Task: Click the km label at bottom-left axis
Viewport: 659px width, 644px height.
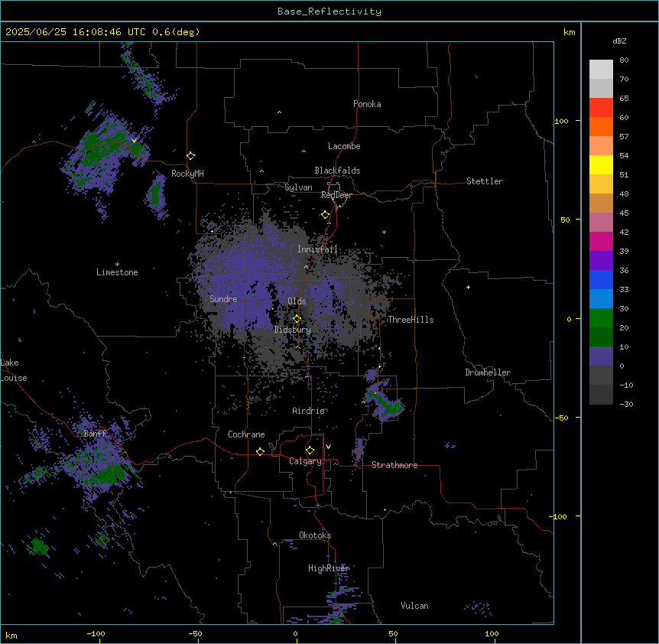Action: [11, 635]
